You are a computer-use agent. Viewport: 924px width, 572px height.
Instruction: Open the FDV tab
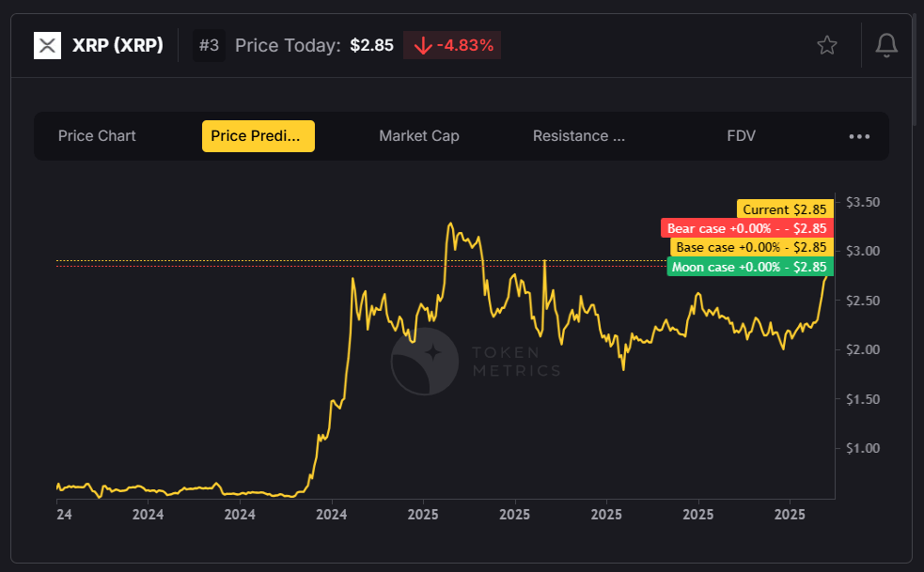pyautogui.click(x=741, y=136)
